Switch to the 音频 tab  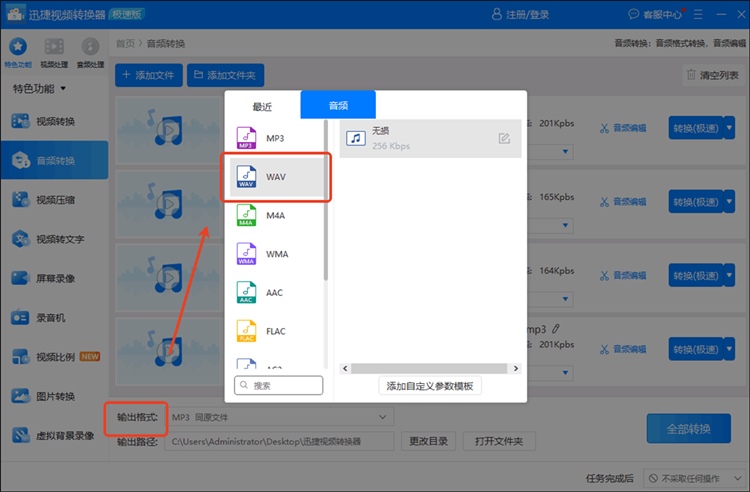tap(338, 105)
